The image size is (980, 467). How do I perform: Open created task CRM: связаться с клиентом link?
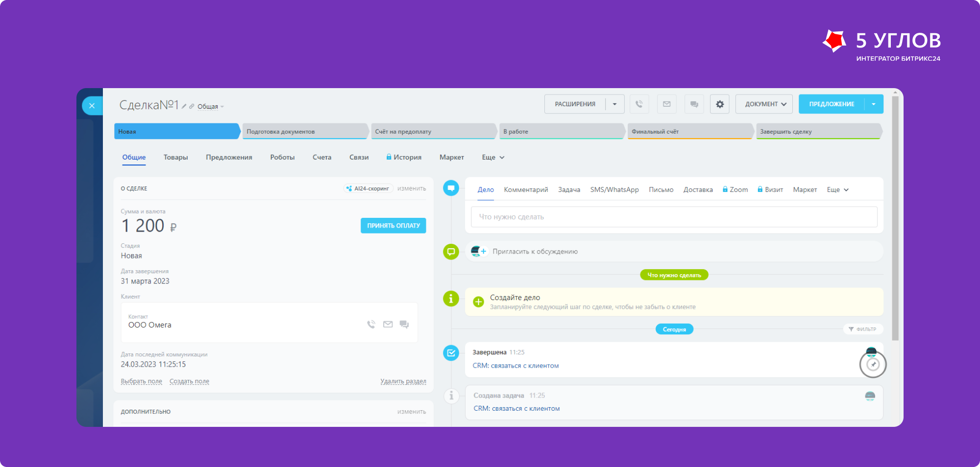click(x=516, y=408)
